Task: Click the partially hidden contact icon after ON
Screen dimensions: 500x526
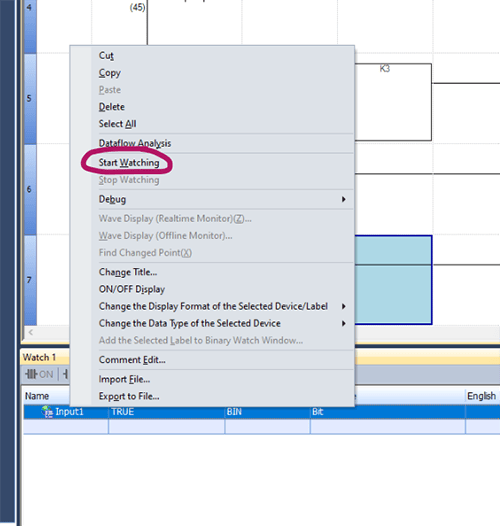Action: coord(65,374)
